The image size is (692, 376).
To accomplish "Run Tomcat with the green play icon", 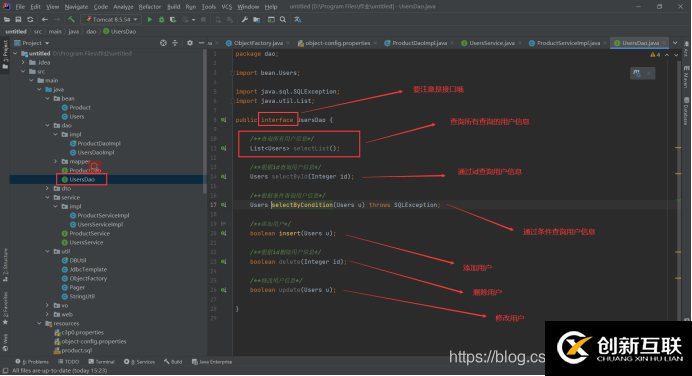I will click(x=150, y=19).
